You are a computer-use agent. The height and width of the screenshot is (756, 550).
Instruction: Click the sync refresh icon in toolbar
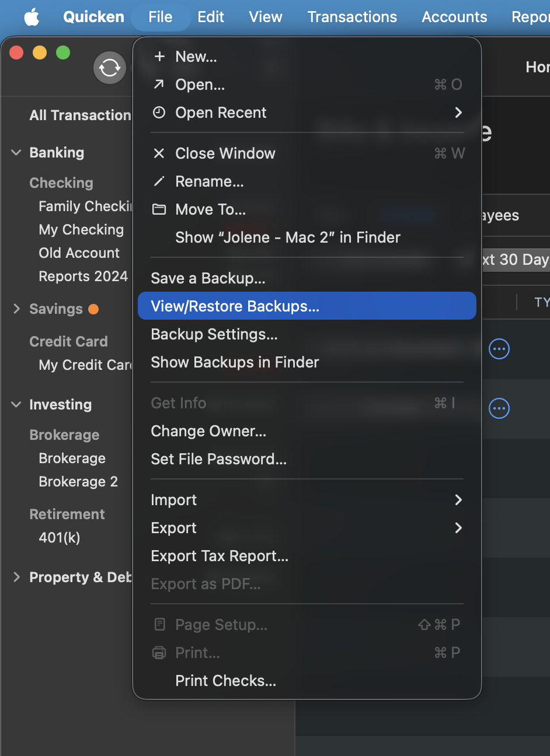[110, 68]
